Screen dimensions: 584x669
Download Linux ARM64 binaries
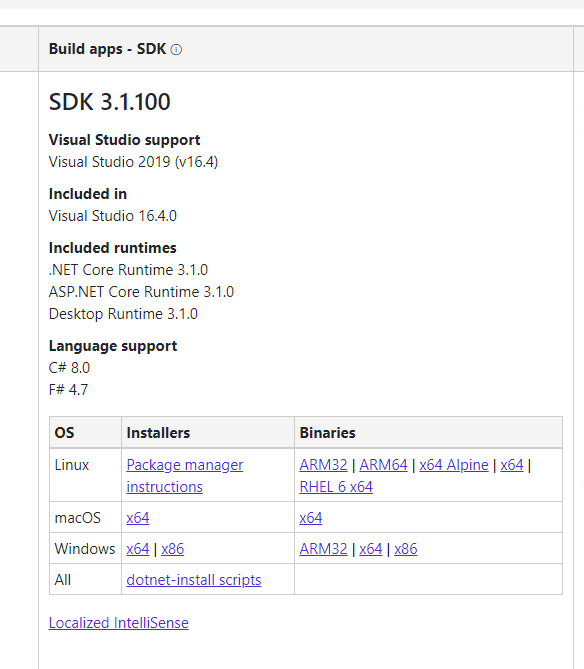[383, 465]
